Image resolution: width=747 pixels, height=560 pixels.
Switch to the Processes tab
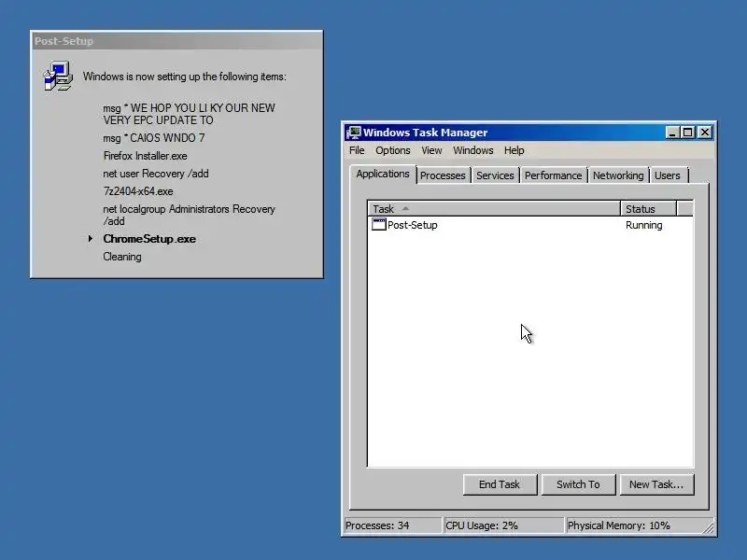tap(443, 175)
